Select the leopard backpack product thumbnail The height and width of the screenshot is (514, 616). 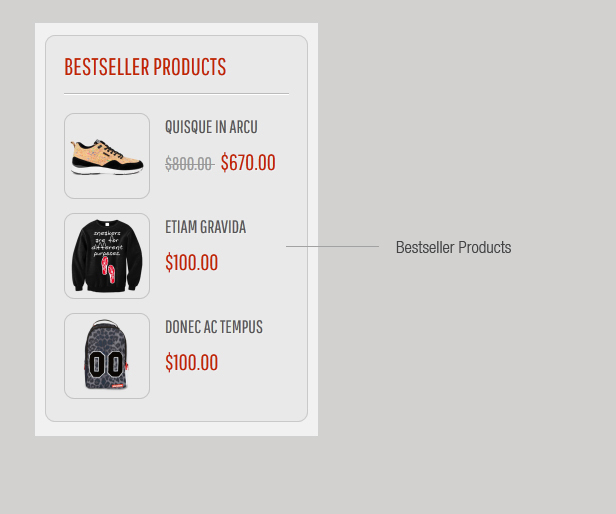[x=107, y=356]
